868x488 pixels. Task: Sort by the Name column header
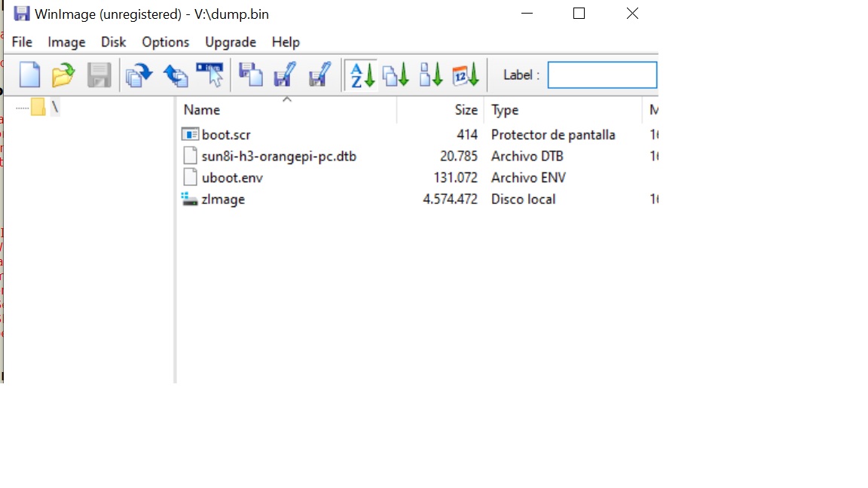(x=287, y=109)
